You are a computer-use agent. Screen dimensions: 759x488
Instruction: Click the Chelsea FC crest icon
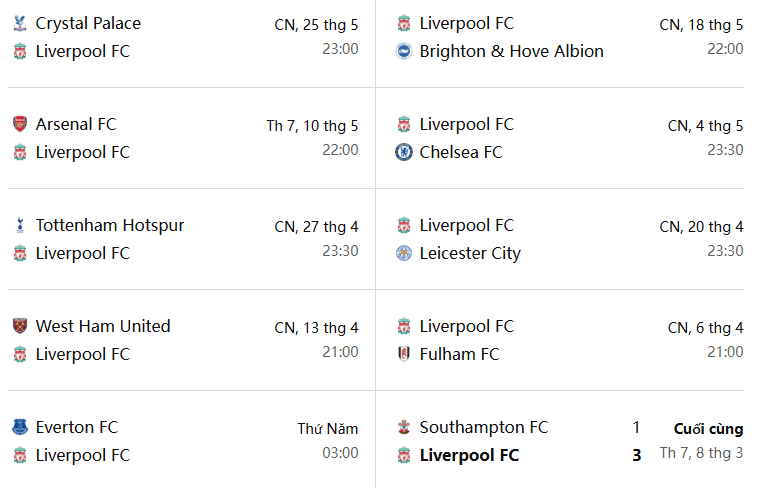click(x=404, y=152)
